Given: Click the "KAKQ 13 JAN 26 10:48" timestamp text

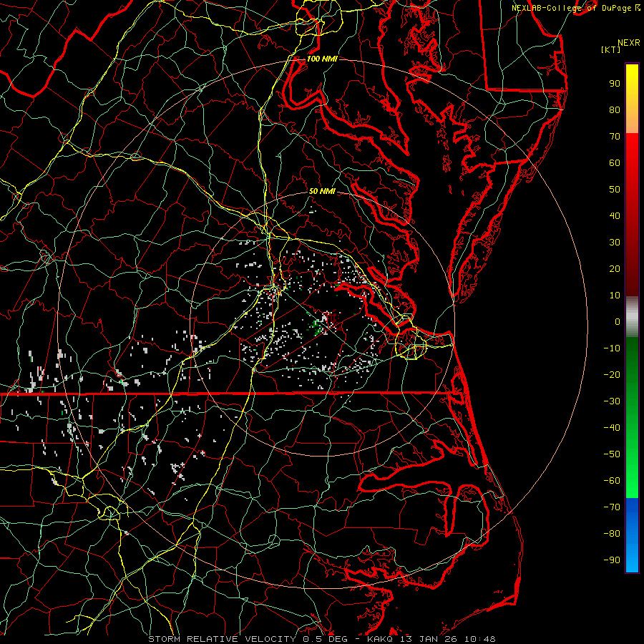Looking at the screenshot, I should [x=431, y=639].
